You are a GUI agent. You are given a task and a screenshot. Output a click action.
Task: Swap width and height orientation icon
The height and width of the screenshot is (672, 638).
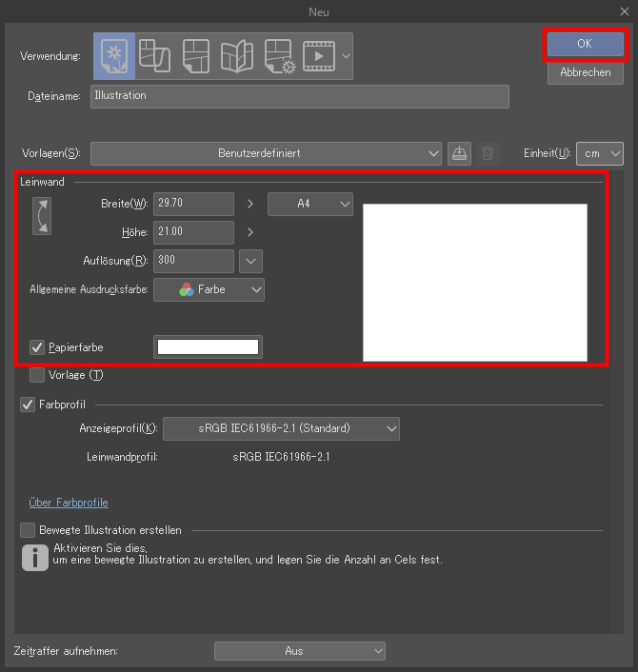(42, 216)
